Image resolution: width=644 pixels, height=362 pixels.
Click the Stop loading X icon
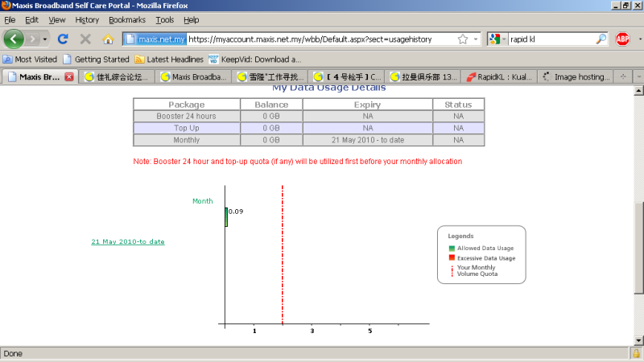click(x=85, y=39)
